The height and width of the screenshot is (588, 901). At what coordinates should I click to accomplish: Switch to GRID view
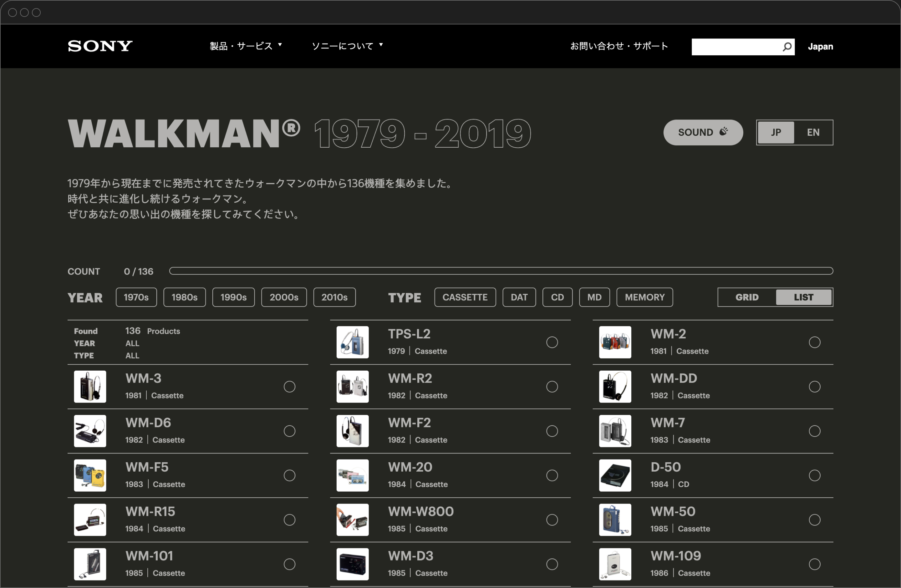(746, 297)
